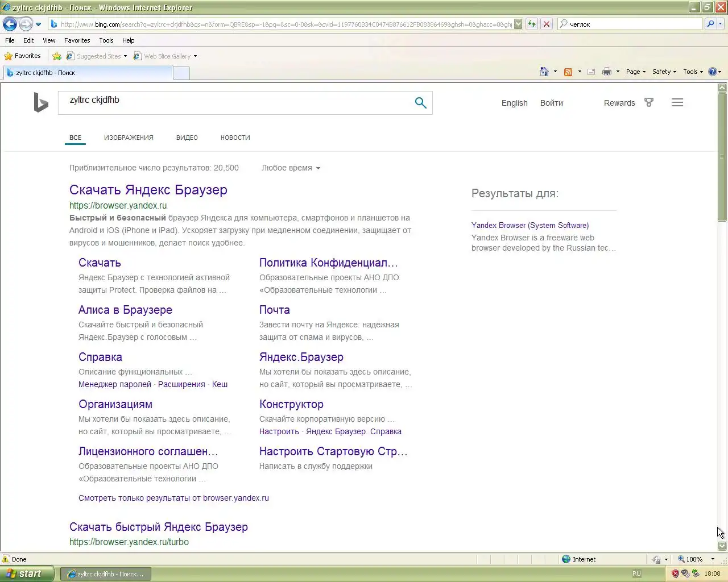Image resolution: width=728 pixels, height=582 pixels.
Task: Open the Web Slice Gallery dropdown
Action: [166, 56]
